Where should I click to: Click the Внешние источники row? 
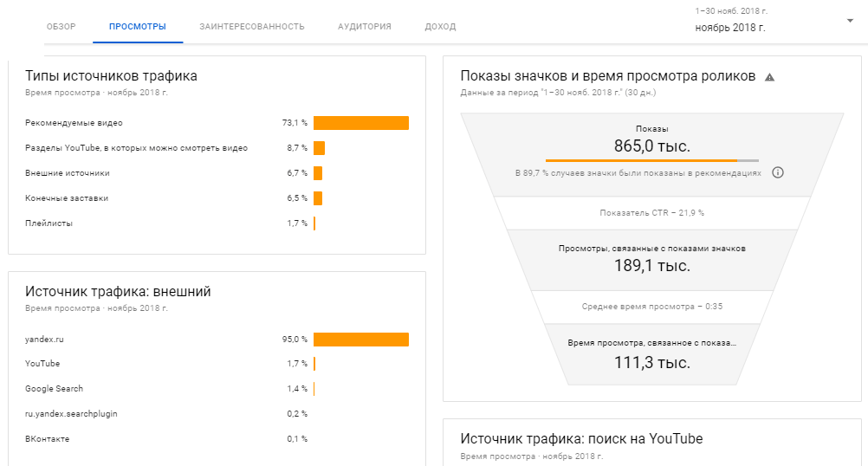pyautogui.click(x=68, y=173)
